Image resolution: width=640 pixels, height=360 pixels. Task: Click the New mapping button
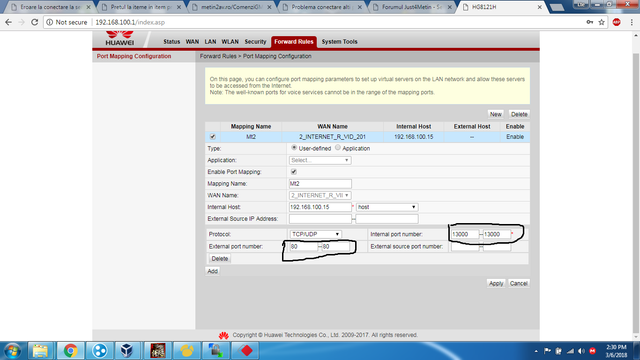click(x=496, y=114)
